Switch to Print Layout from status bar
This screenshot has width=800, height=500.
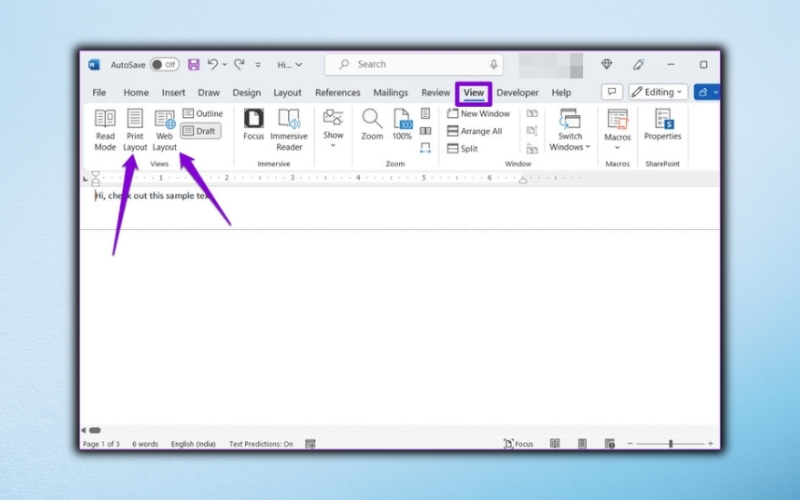[582, 444]
